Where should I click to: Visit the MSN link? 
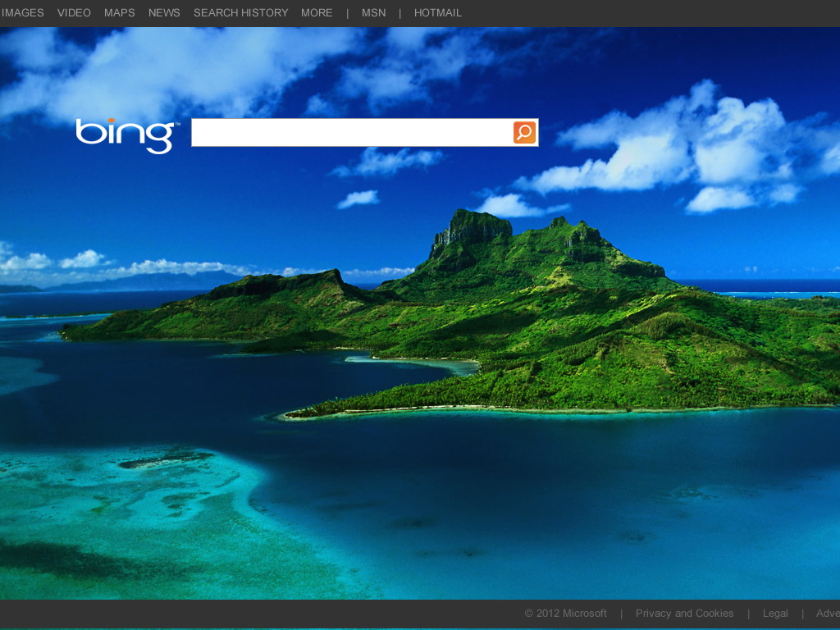(x=373, y=13)
